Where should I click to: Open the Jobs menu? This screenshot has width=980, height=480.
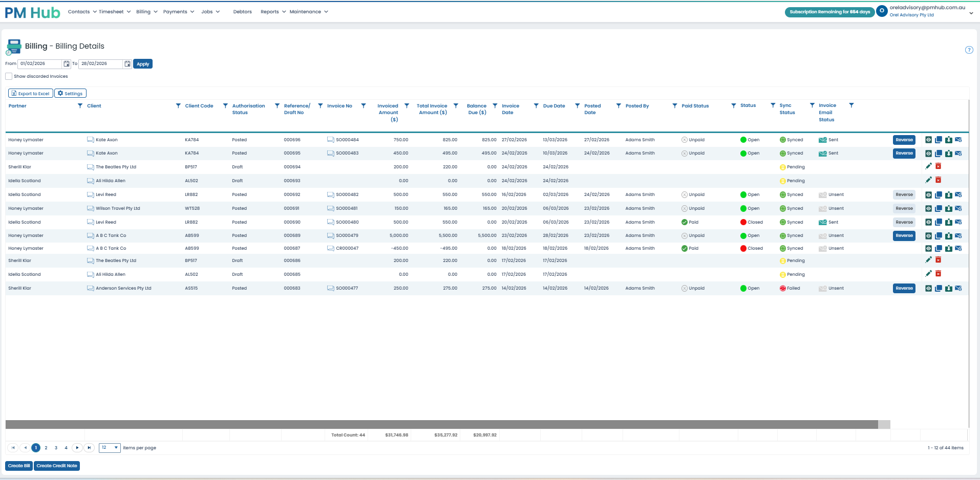point(210,12)
